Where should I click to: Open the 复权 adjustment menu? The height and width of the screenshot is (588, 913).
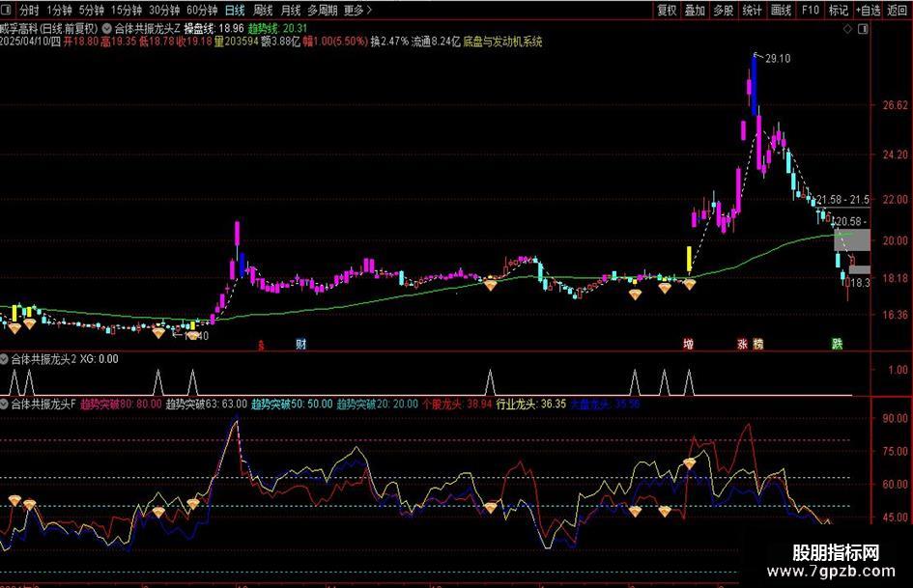click(667, 10)
